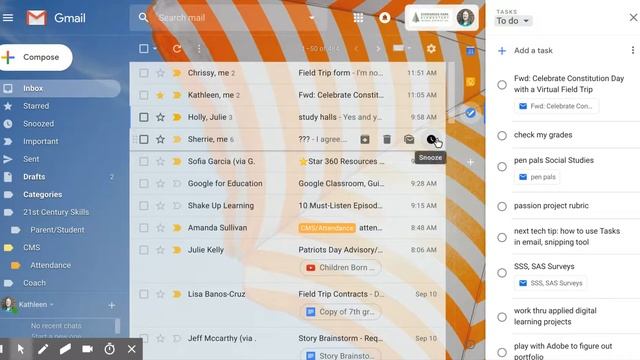
Task: Open the Calendar side panel icon
Action: click(x=470, y=51)
